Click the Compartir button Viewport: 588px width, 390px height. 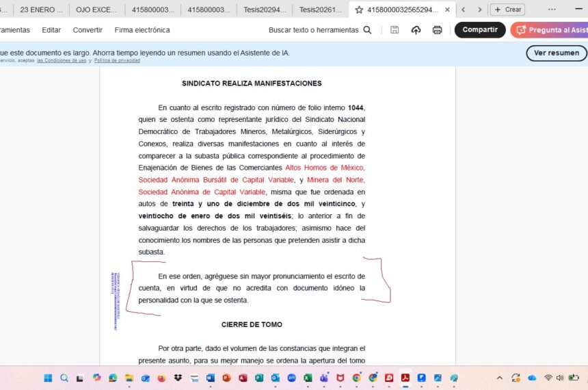[x=479, y=30]
